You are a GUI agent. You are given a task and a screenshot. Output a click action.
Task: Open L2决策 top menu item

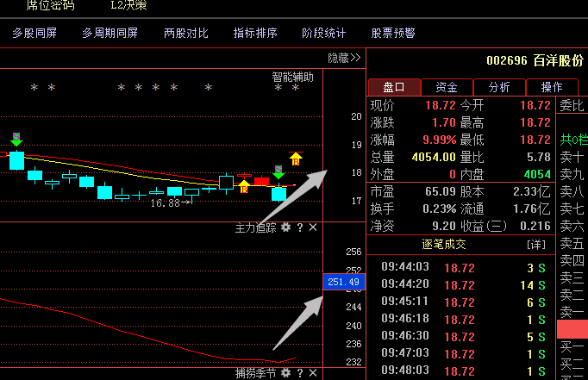128,5
